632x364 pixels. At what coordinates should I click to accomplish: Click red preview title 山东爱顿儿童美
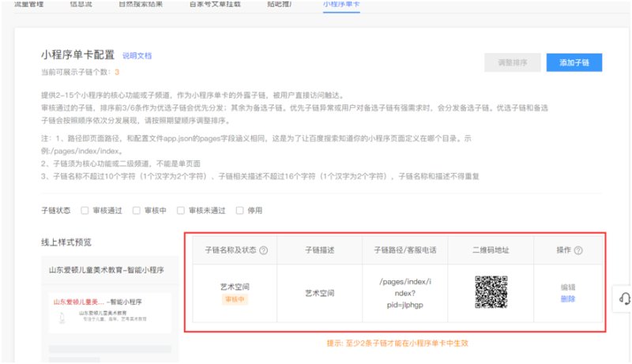[78, 302]
